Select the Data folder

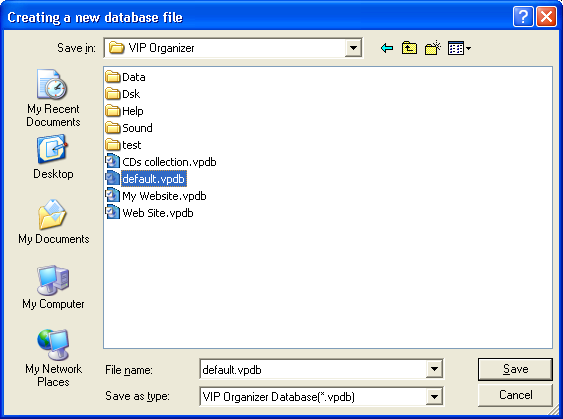coord(126,77)
